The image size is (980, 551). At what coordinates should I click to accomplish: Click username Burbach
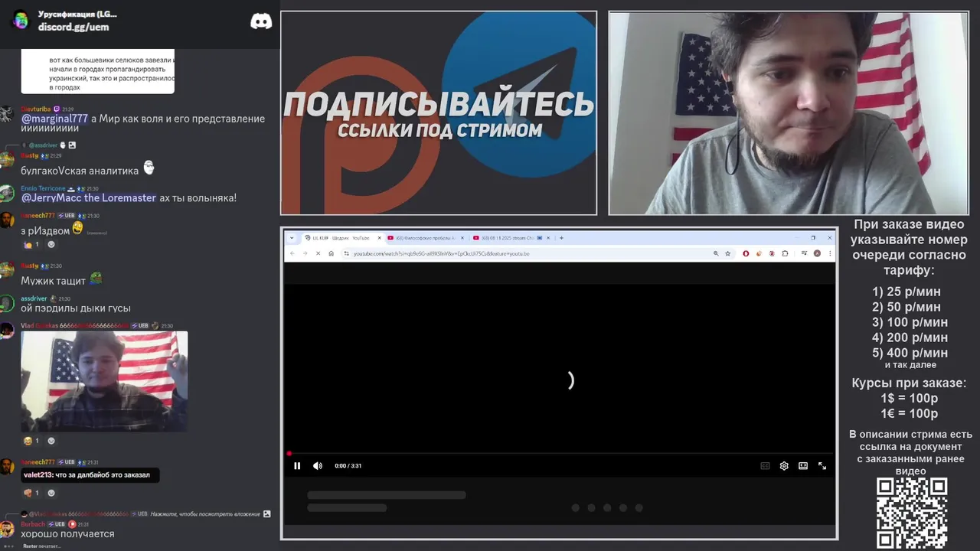click(x=33, y=524)
